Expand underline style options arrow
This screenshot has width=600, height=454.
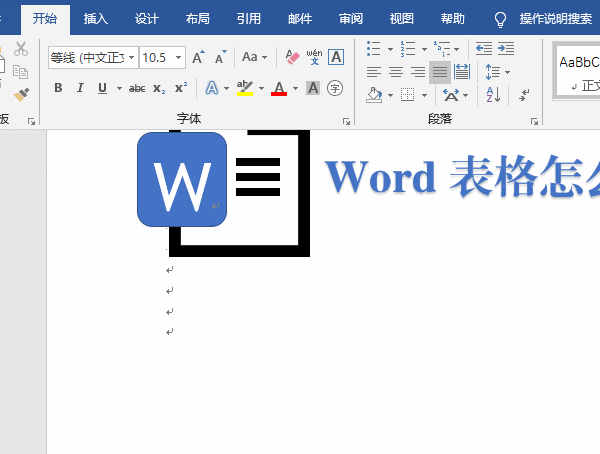(119, 88)
